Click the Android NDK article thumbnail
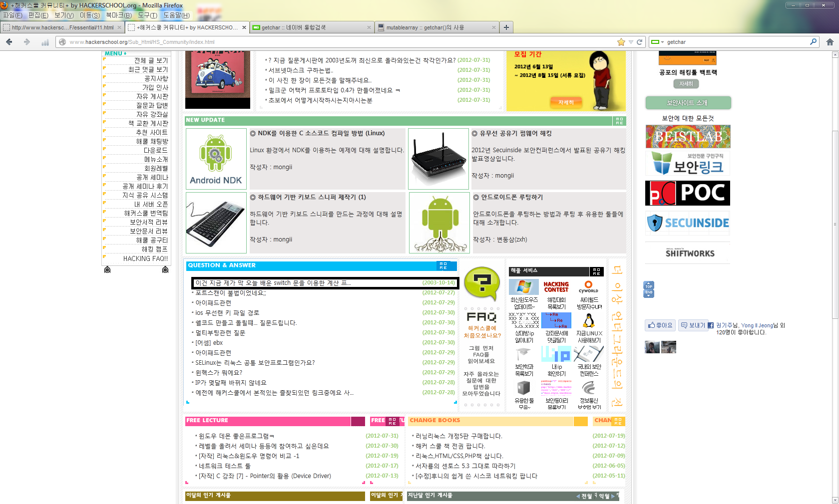839x504 pixels. [216, 159]
